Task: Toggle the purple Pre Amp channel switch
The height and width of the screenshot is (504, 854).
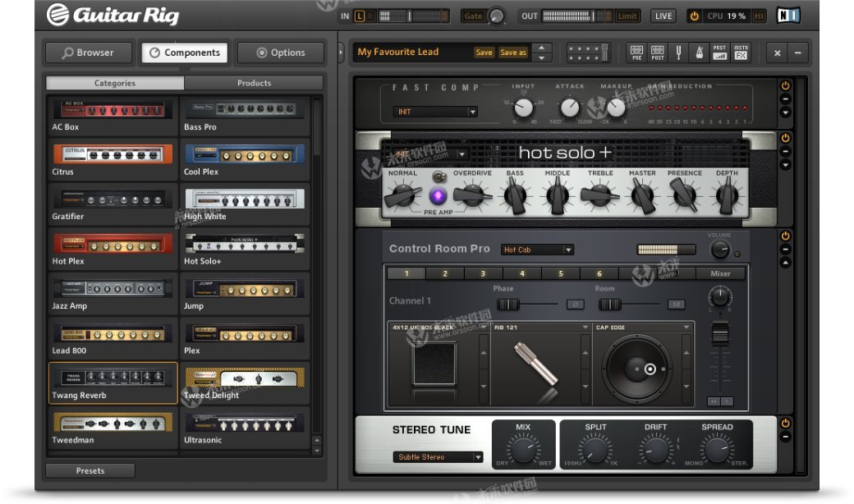Action: pyautogui.click(x=438, y=195)
